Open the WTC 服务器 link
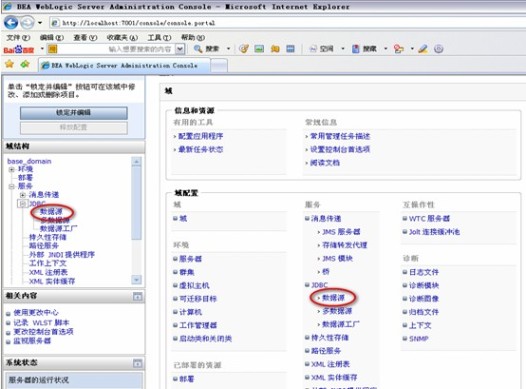Viewport: 526px width, 389px height. pyautogui.click(x=429, y=219)
